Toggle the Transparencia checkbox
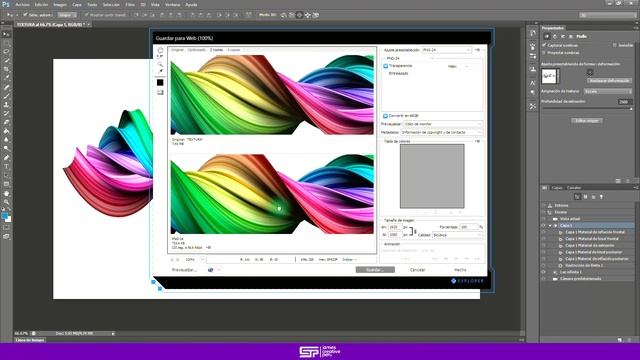This screenshot has width=640, height=360. click(385, 66)
